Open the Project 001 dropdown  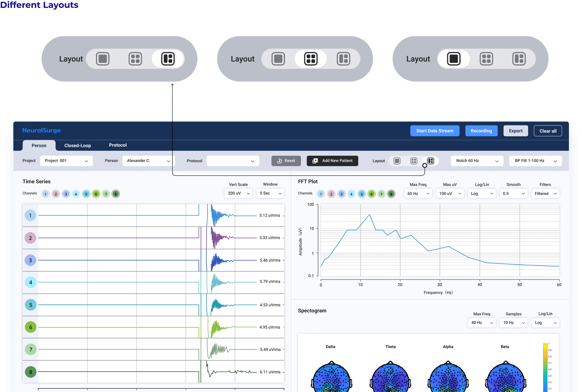pyautogui.click(x=66, y=161)
